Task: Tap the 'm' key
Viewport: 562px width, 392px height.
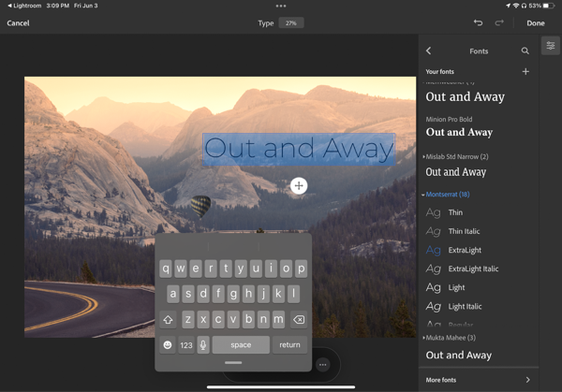Action: (x=278, y=319)
